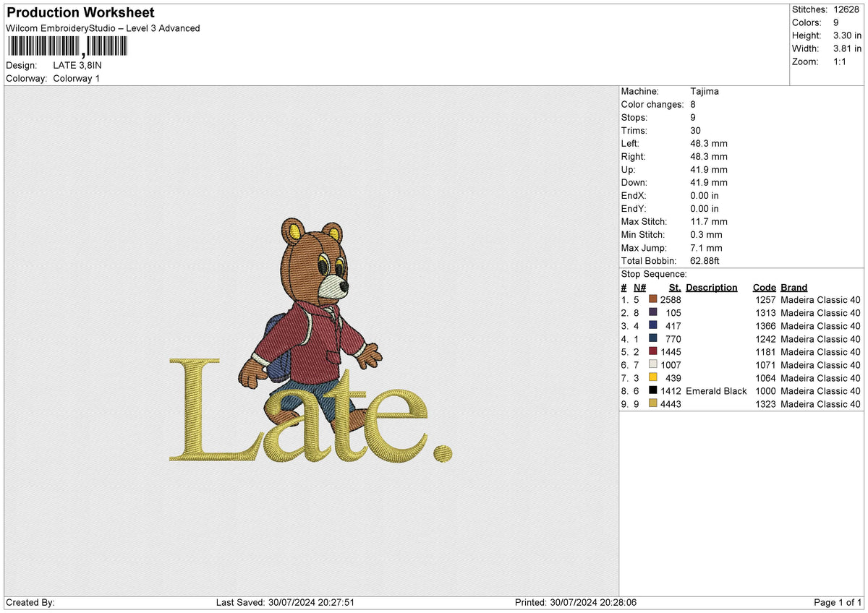The width and height of the screenshot is (868, 613).
Task: Click the blue swatch for thread 770
Action: (653, 339)
